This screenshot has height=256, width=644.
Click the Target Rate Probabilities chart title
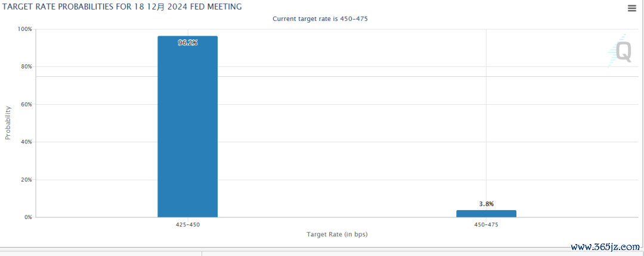(121, 7)
